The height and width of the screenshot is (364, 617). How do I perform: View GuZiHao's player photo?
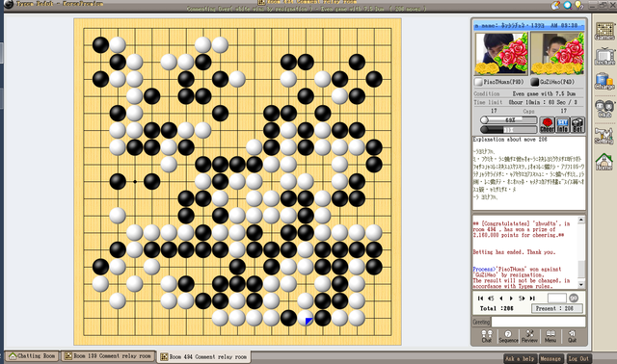(x=557, y=54)
